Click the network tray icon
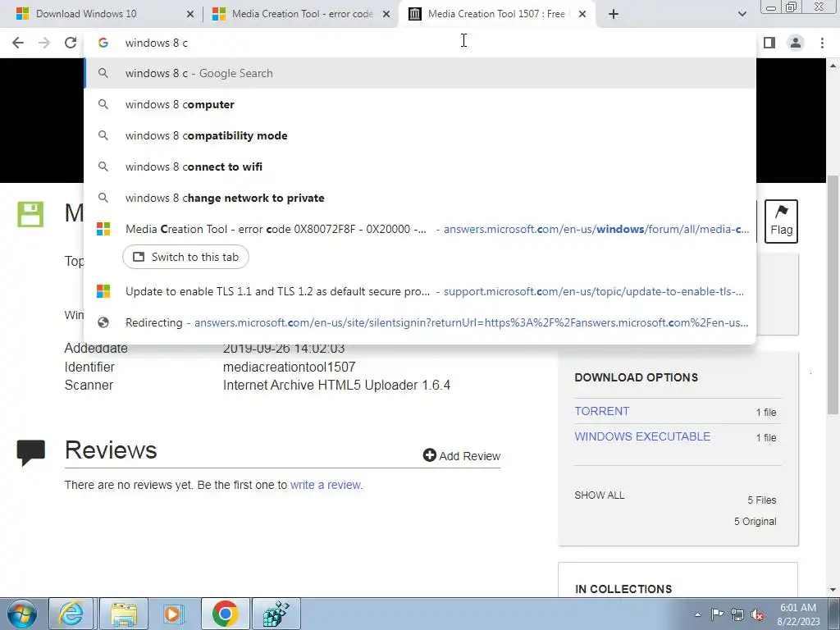840x630 pixels. tap(737, 614)
